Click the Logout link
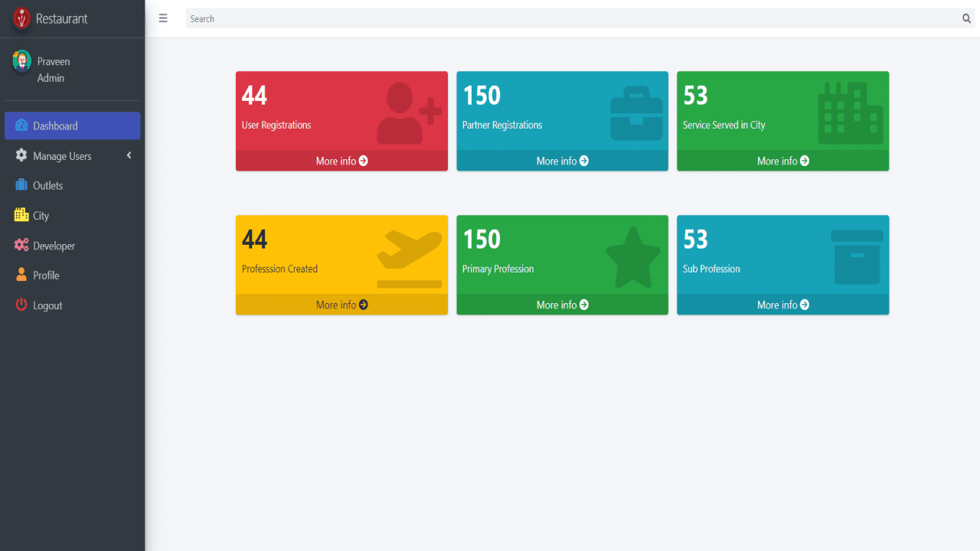 (x=72, y=305)
